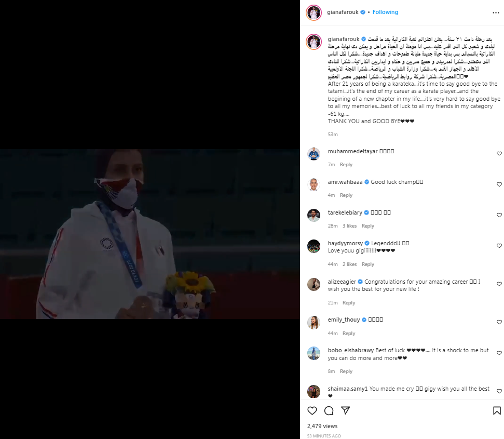This screenshot has width=504, height=439.
Task: View the 3 likes on tarekelebiary's comment
Action: pos(349,226)
